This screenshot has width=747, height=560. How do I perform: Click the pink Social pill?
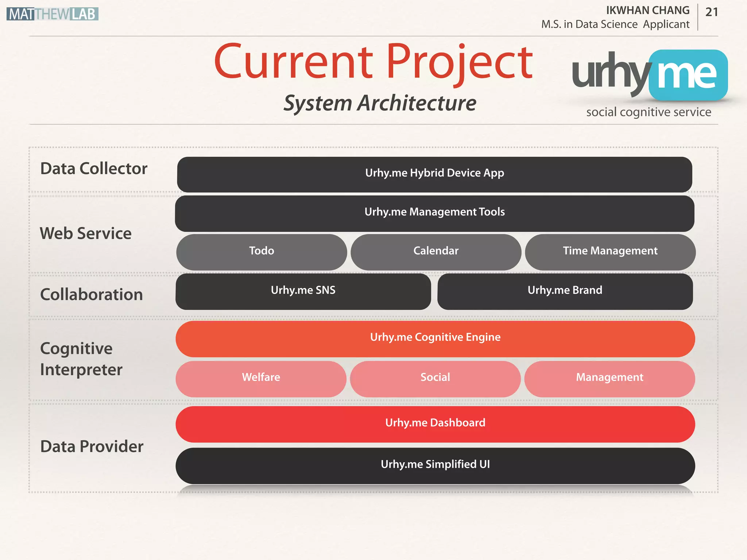tap(435, 378)
